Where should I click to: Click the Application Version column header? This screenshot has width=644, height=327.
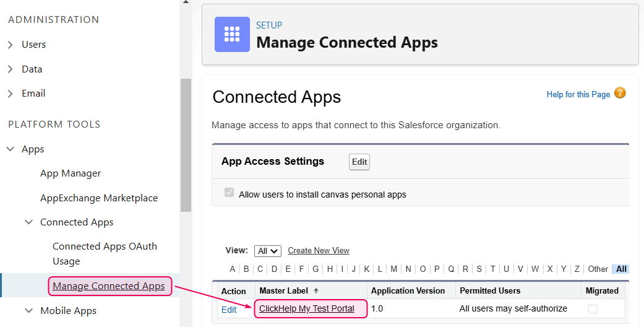click(x=408, y=291)
